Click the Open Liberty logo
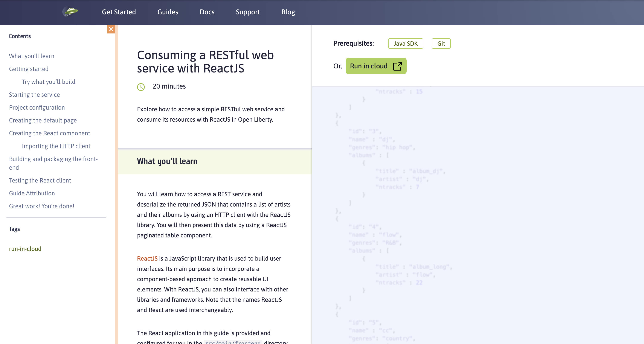This screenshot has width=644, height=344. coord(70,12)
